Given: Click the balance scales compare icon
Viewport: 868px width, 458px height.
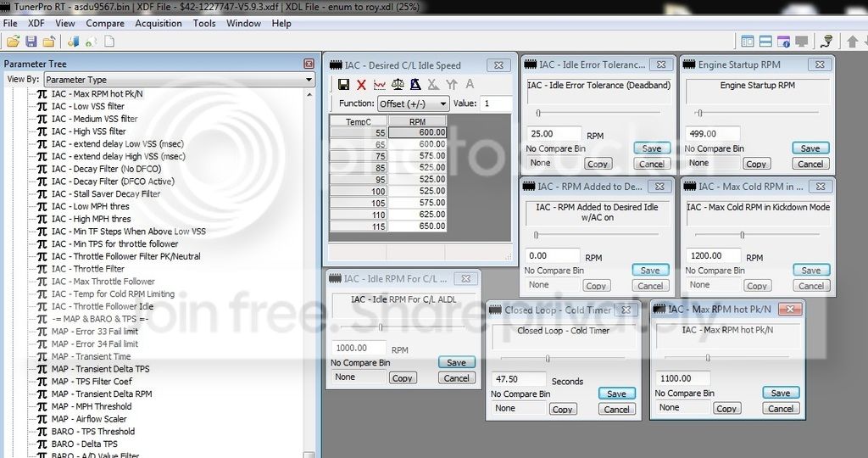Looking at the screenshot, I should (398, 84).
